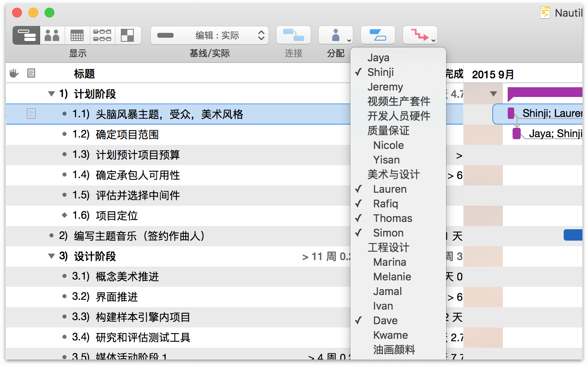Select task 1.2 确定项目范围
Viewport: 588px width, 366px height.
coord(127,135)
